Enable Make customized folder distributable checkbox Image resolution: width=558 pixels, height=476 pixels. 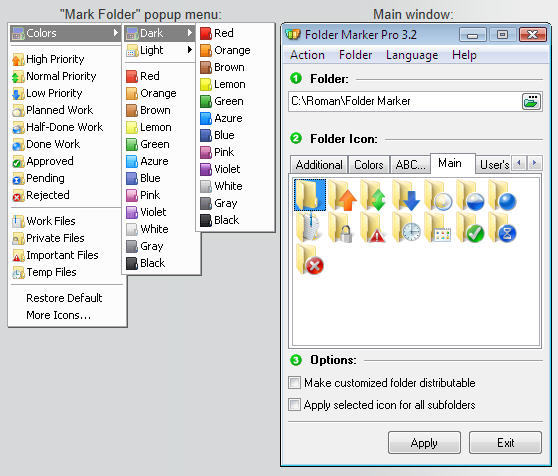coord(294,383)
